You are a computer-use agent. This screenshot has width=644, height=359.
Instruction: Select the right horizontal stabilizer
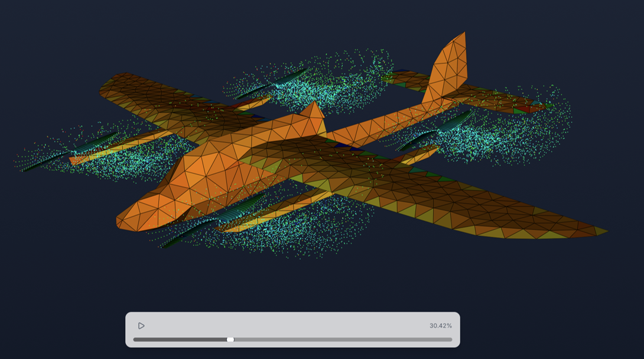(508, 104)
